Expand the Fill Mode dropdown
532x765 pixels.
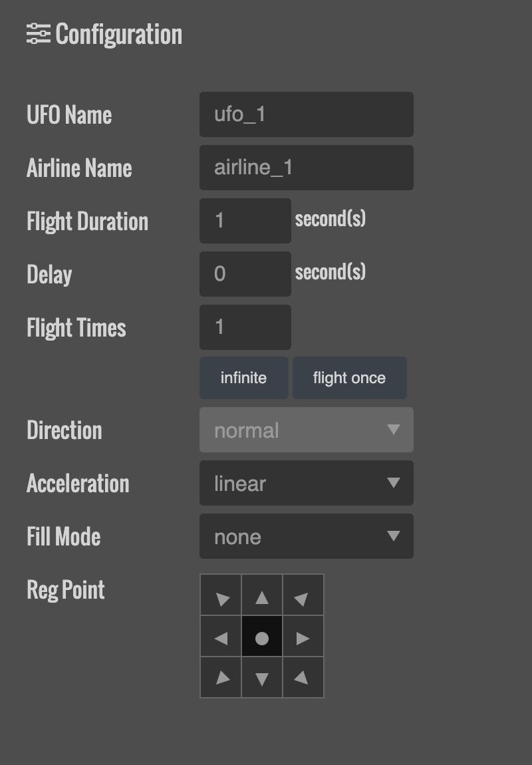[306, 537]
